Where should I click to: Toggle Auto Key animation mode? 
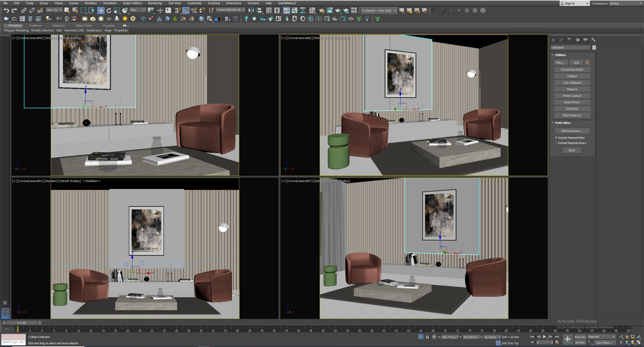pyautogui.click(x=580, y=337)
